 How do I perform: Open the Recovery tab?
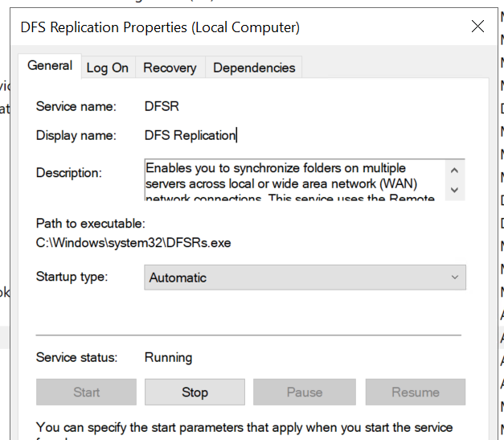(x=170, y=68)
